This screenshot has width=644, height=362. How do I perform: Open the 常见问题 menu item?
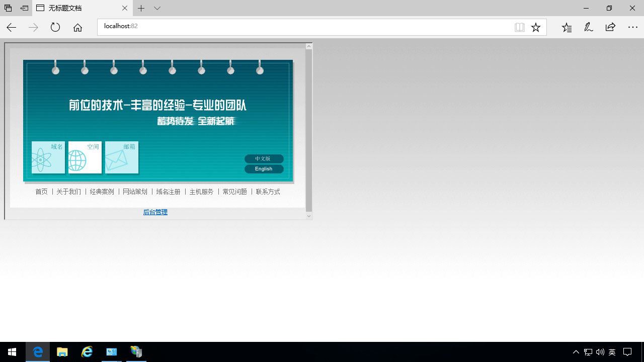pyautogui.click(x=234, y=192)
